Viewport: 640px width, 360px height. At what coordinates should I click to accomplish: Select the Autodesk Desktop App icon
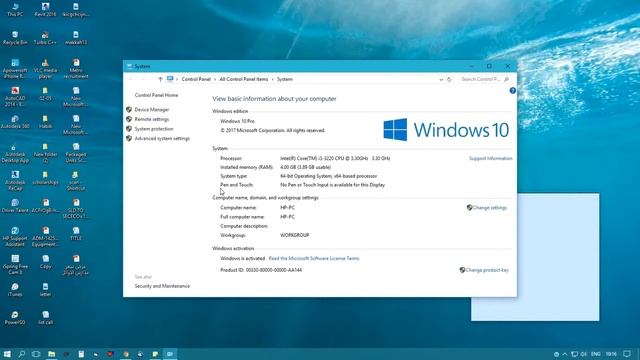point(15,153)
